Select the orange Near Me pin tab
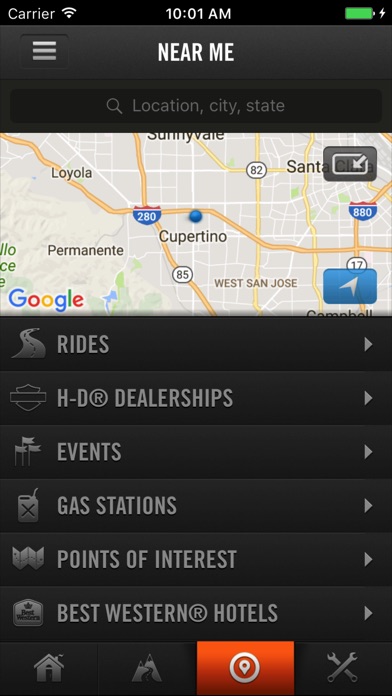Screen dimensions: 392x696 pos(245,668)
